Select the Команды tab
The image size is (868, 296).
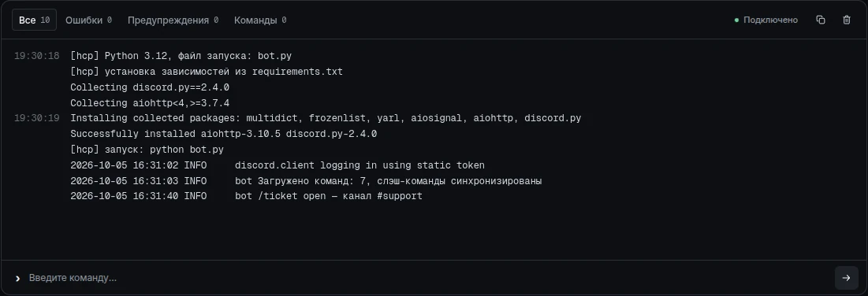(260, 20)
